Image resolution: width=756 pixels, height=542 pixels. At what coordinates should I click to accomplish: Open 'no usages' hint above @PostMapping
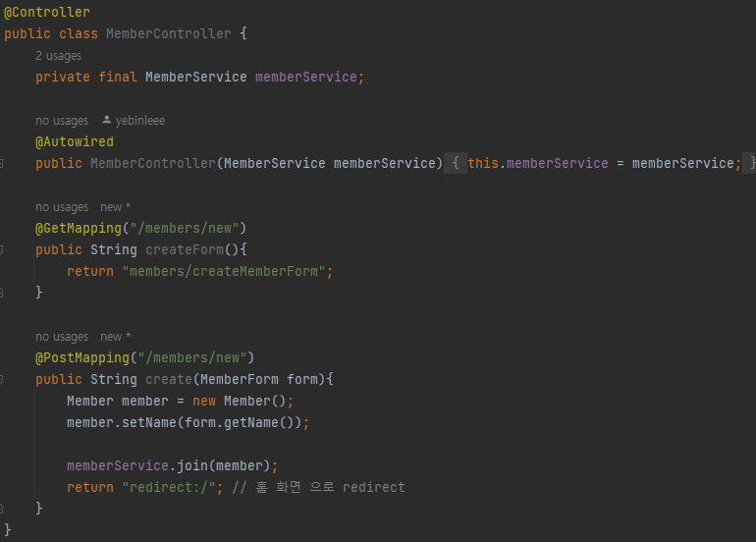[62, 337]
